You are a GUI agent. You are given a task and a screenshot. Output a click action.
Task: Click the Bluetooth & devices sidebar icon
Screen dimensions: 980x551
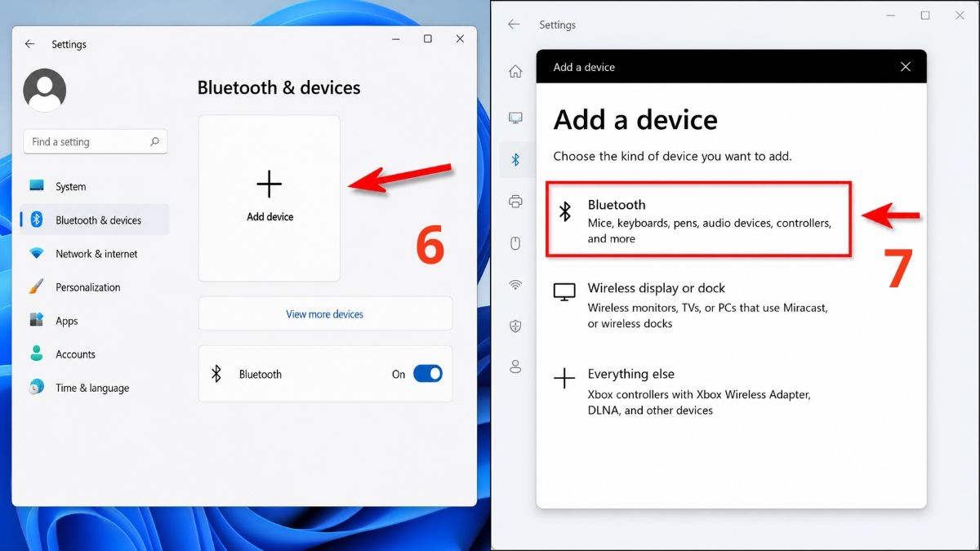[x=37, y=220]
